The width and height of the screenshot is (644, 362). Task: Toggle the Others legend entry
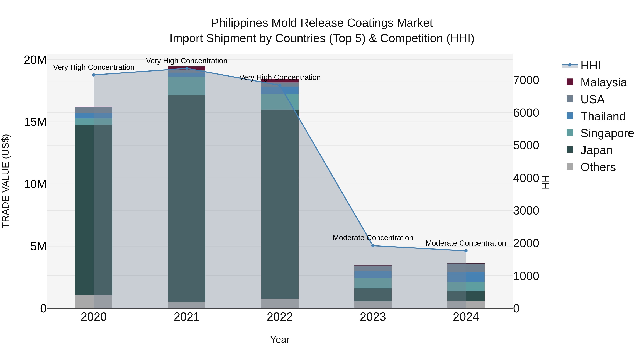[591, 167]
